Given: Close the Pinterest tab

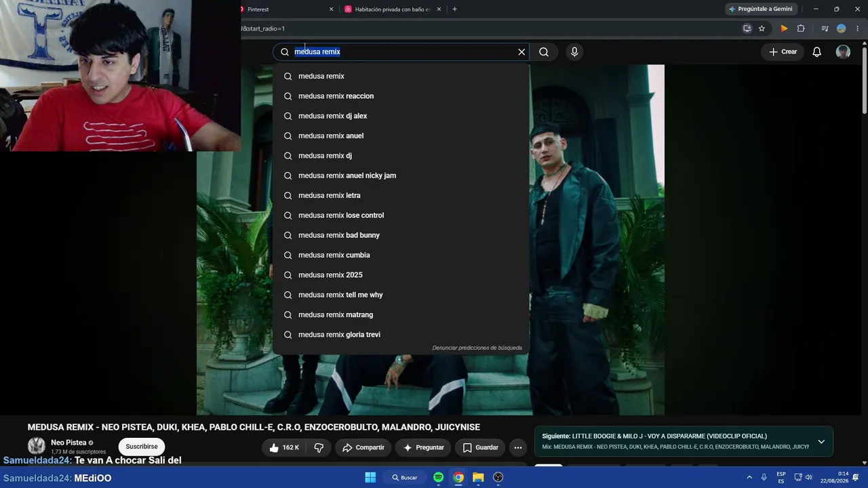Looking at the screenshot, I should [331, 9].
